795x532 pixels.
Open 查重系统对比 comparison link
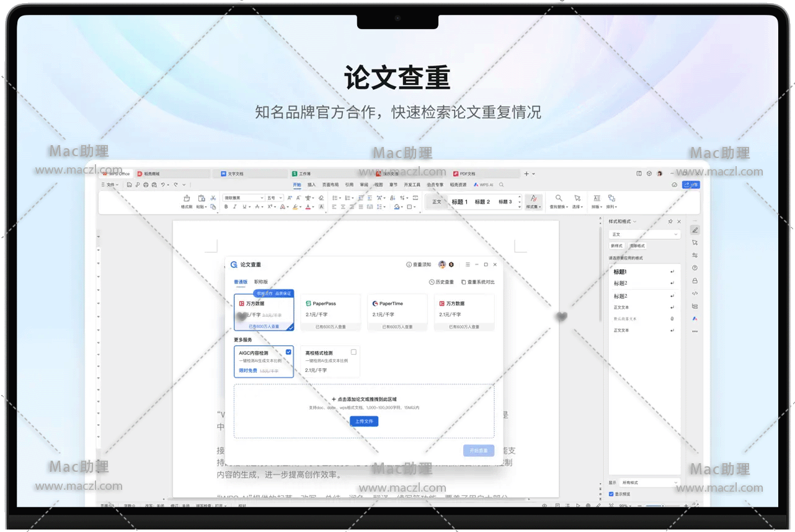(478, 282)
